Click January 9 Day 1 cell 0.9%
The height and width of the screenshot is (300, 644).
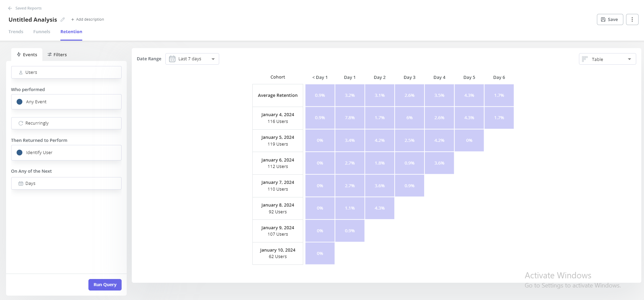[350, 231]
